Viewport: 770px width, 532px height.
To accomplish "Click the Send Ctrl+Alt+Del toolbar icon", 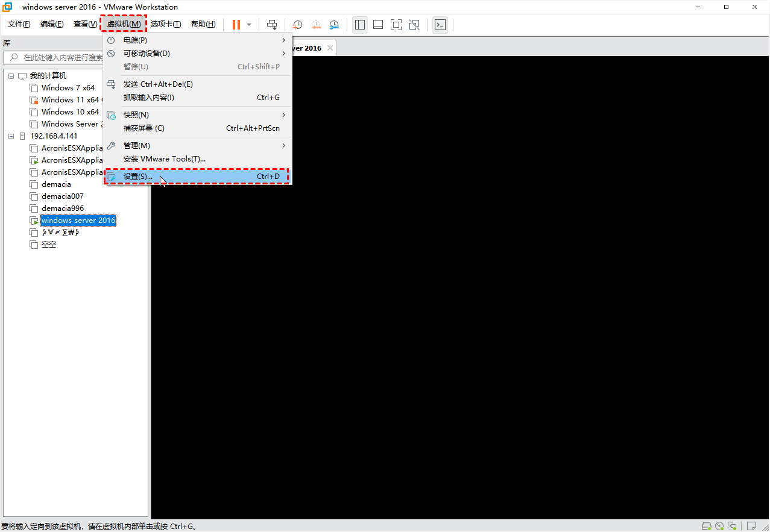I will pyautogui.click(x=272, y=25).
